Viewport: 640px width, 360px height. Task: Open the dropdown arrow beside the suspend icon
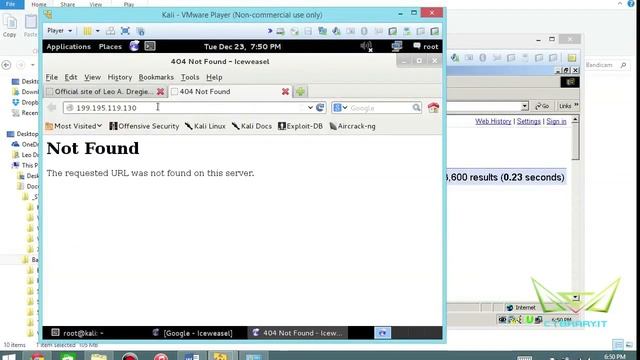98,31
